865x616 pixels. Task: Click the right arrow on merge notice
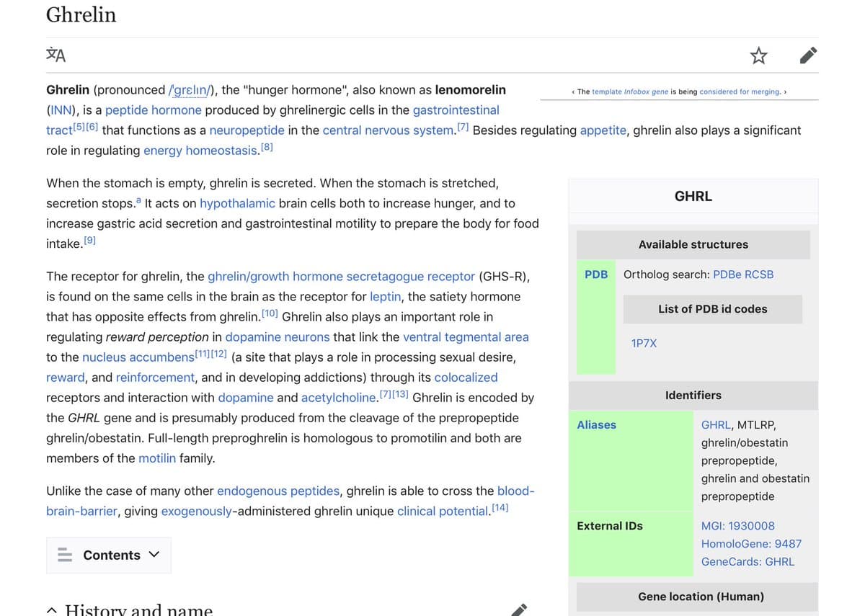785,92
